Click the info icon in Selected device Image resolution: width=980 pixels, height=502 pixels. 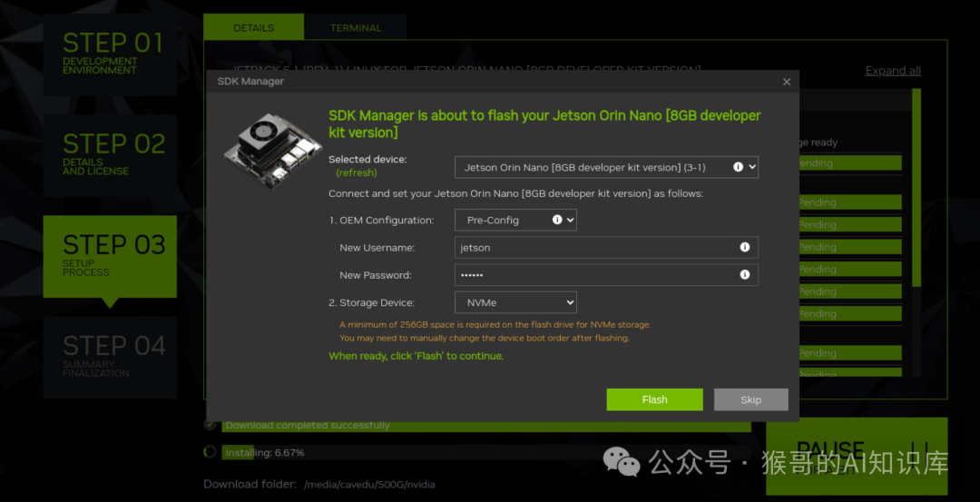click(x=738, y=167)
